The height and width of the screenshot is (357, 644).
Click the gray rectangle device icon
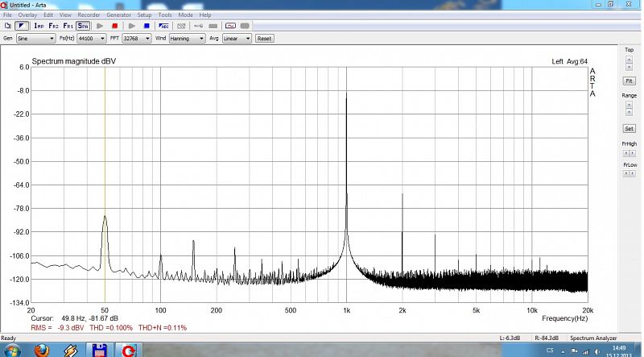coord(213,26)
